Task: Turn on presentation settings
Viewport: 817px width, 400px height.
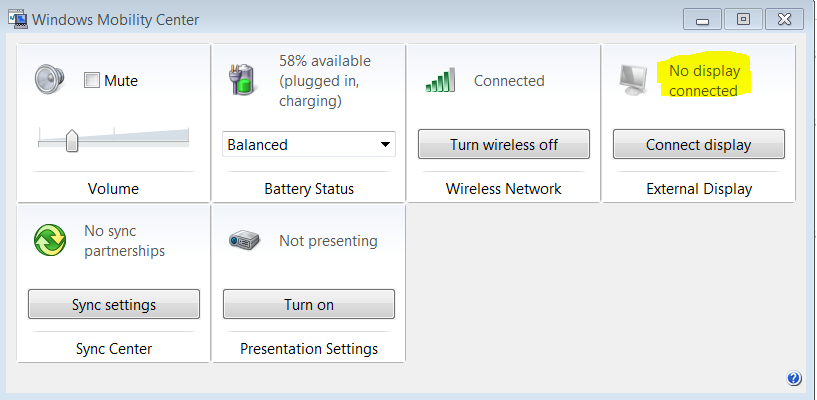Action: click(309, 304)
